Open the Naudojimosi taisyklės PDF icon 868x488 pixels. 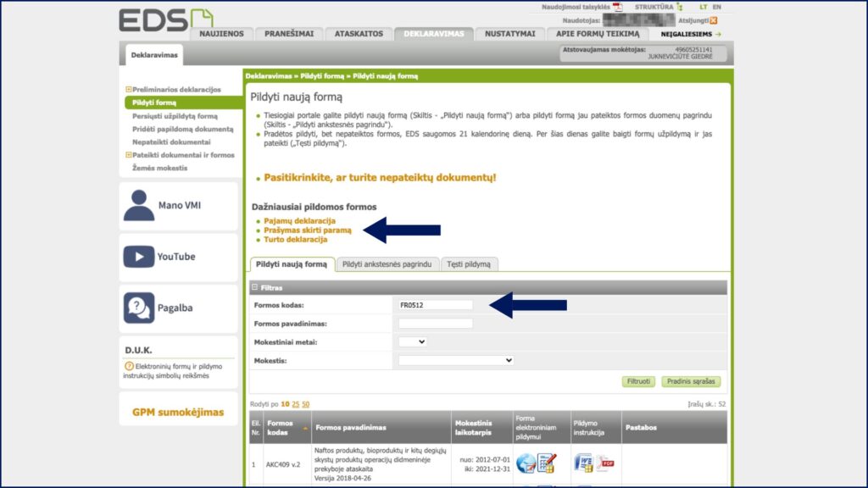click(617, 7)
